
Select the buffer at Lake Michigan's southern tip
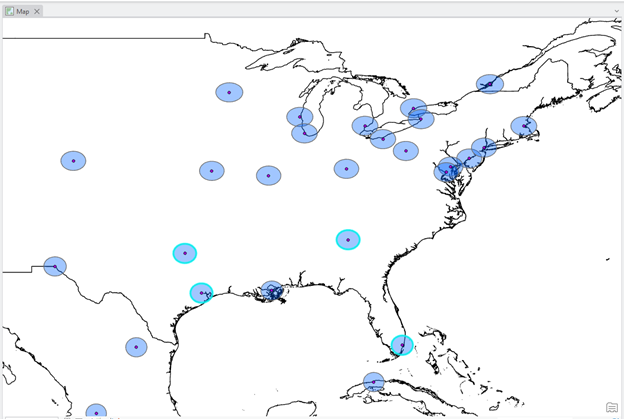click(x=304, y=133)
